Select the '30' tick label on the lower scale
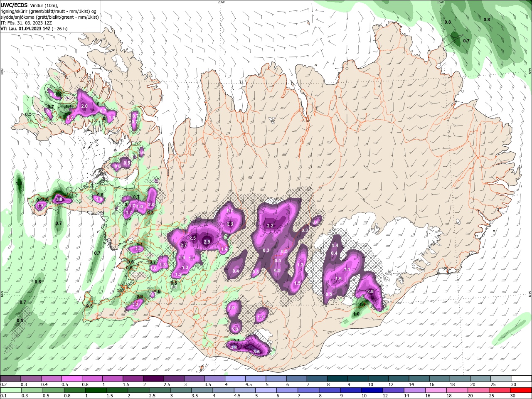Image resolution: width=532 pixels, height=399 pixels. (514, 396)
